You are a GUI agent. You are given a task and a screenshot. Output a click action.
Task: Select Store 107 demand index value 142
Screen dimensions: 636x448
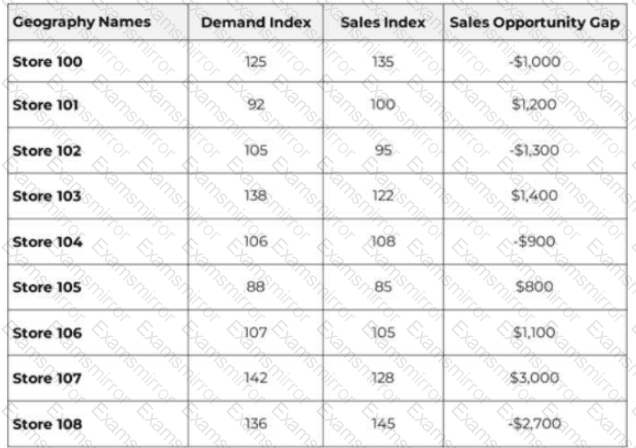coord(256,378)
